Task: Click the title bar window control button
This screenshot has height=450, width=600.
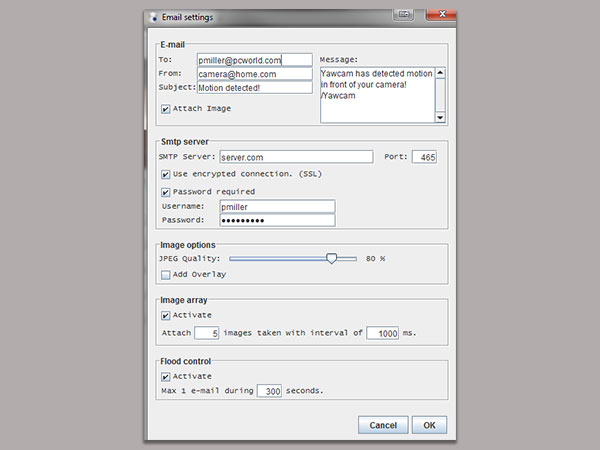Action: pyautogui.click(x=404, y=14)
